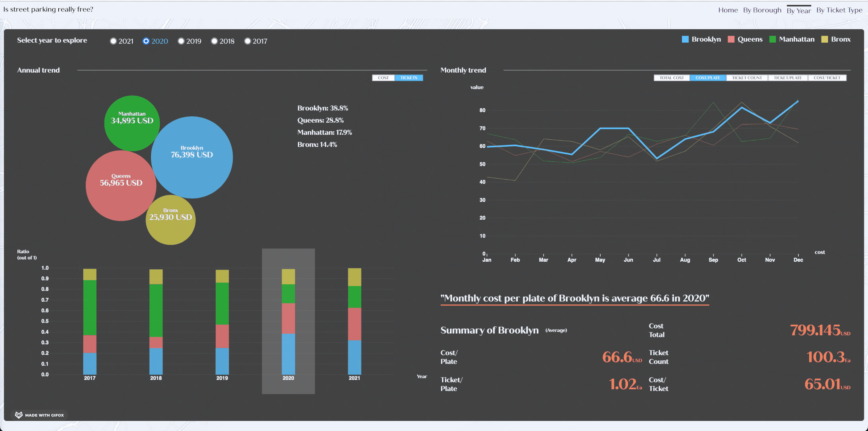Show TICKET COUNT monthly trend
Screen dimensions: 868x431
coord(746,78)
